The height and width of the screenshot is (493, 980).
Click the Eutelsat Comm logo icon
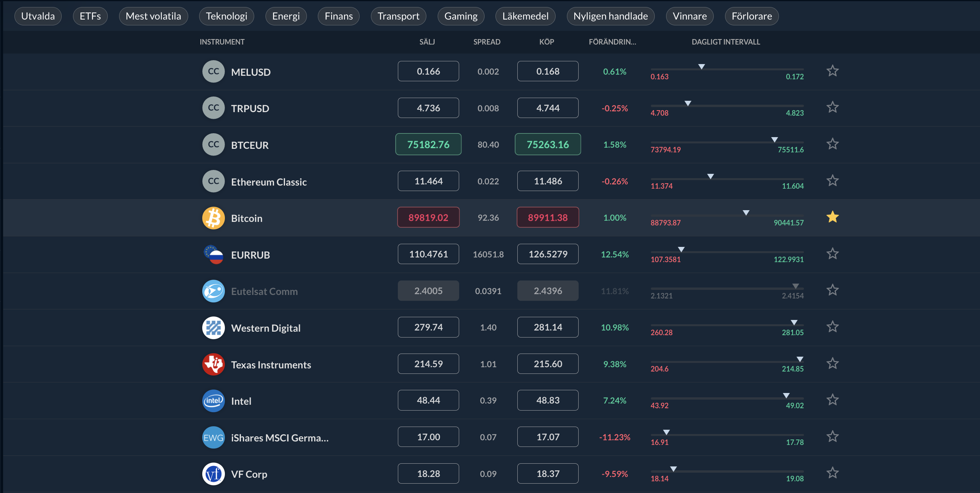[213, 291]
